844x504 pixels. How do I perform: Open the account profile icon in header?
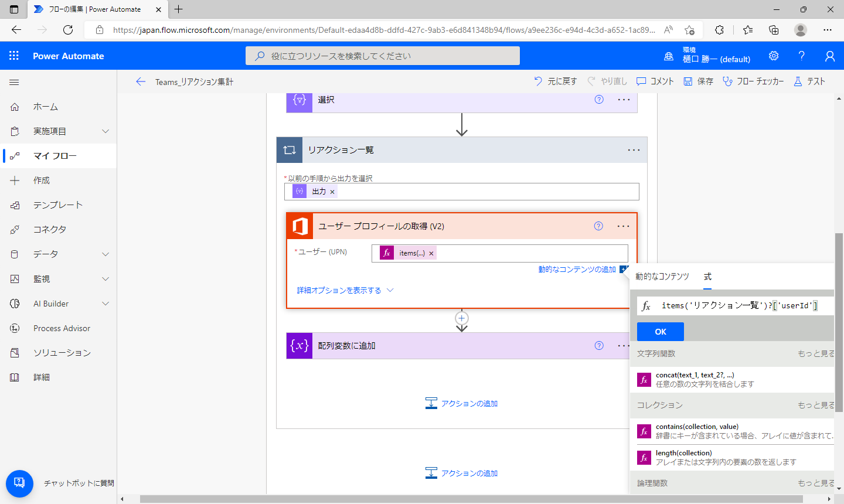pyautogui.click(x=830, y=56)
